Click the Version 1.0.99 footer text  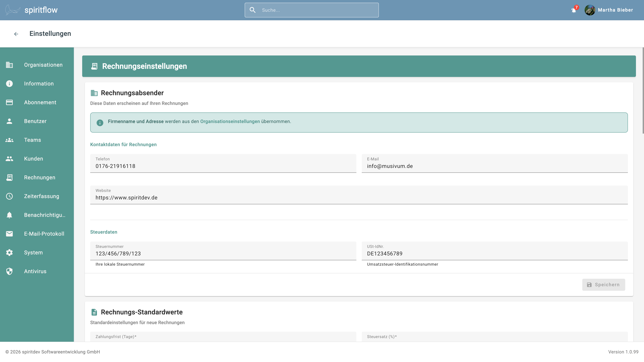coord(623,352)
